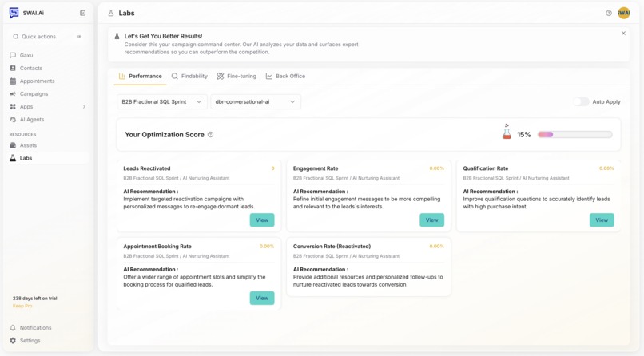
Task: Click the Conversion Rate (Reactivated) 0.00% value
Action: [x=436, y=247]
